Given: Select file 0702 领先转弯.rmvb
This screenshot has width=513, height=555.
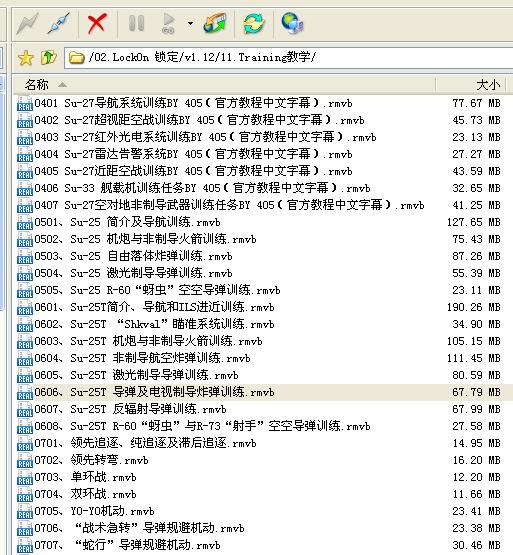Looking at the screenshot, I should click(x=91, y=460).
